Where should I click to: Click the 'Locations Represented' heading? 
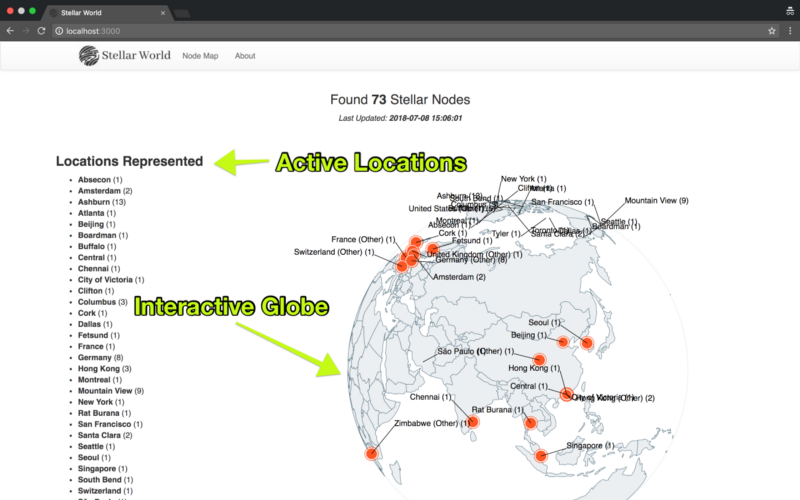[x=130, y=161]
